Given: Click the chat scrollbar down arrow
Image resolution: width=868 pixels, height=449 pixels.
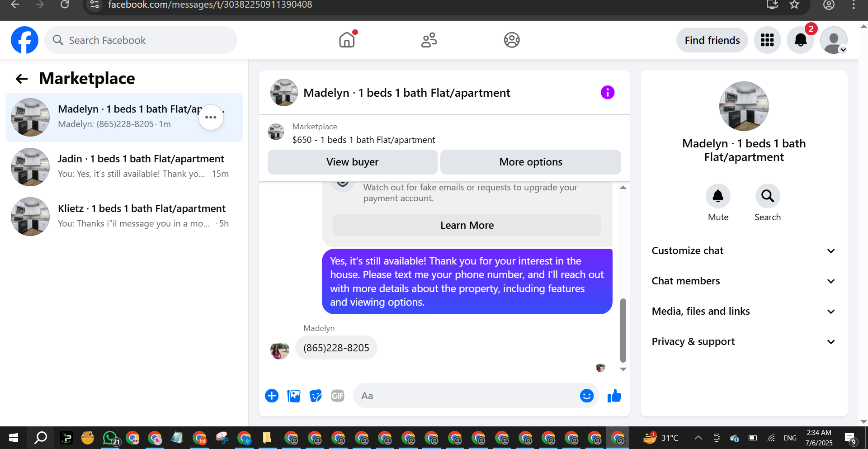Looking at the screenshot, I should click(623, 369).
